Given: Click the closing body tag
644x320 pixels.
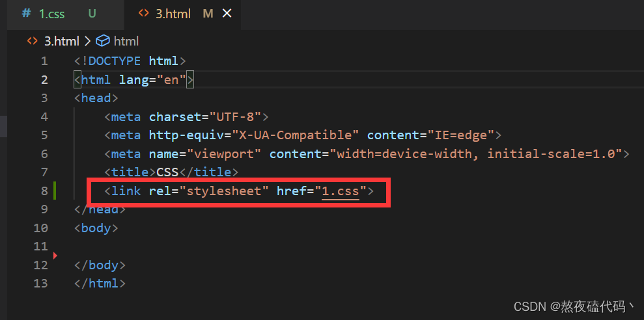Looking at the screenshot, I should [100, 265].
